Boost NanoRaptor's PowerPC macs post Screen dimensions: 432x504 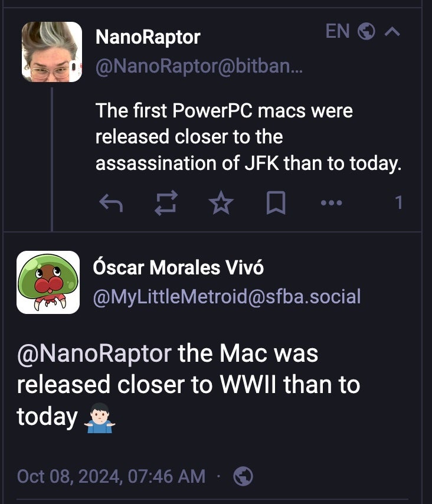pyautogui.click(x=166, y=204)
